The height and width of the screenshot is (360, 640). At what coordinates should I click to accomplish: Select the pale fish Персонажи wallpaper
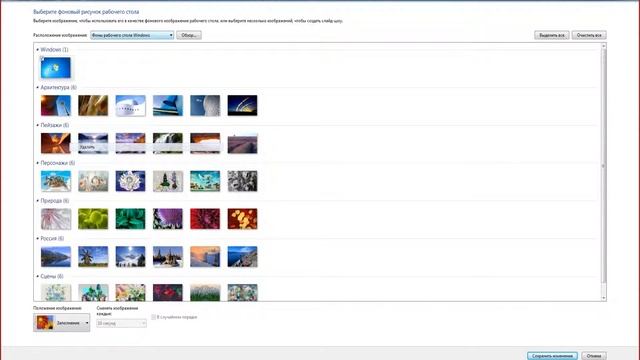(93, 181)
